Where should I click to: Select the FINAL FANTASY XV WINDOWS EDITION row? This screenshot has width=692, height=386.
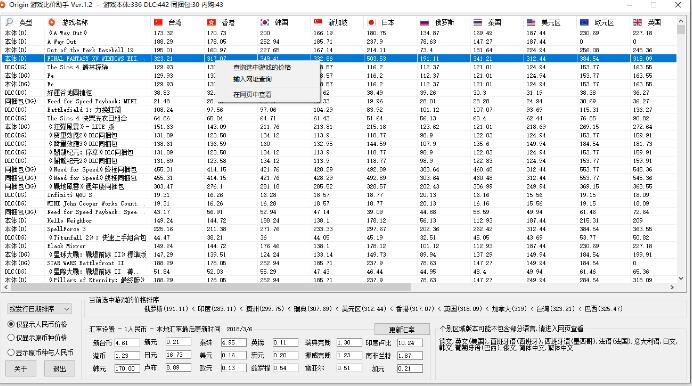[x=339, y=58]
